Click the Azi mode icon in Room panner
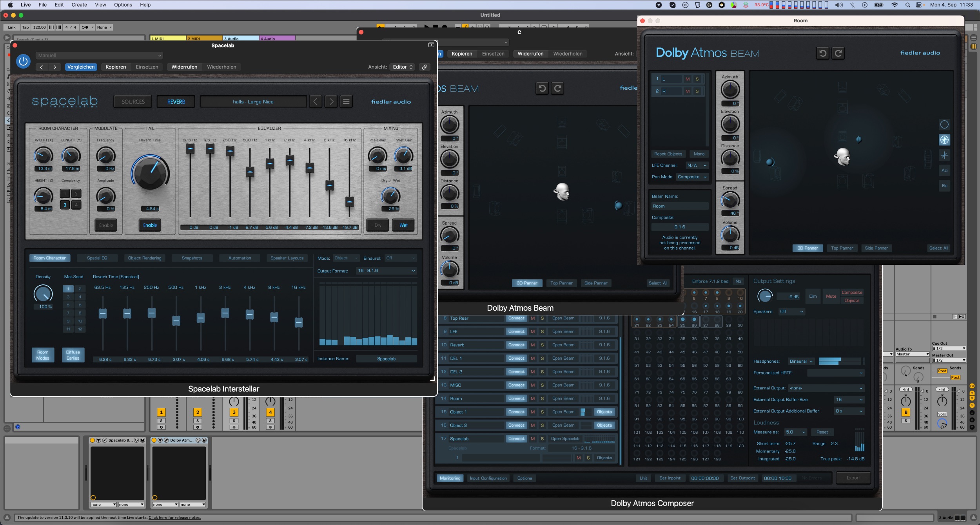 click(x=944, y=170)
